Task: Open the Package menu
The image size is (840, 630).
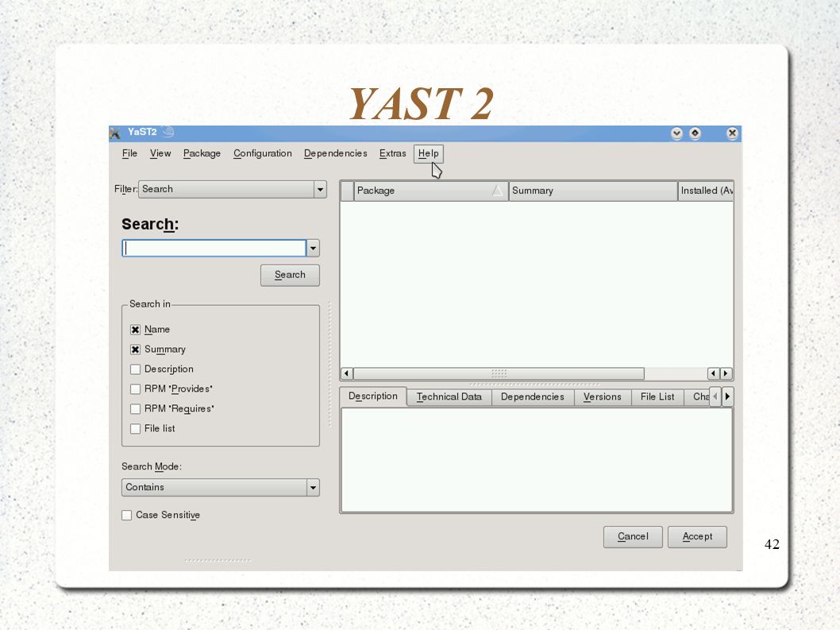Action: 202,153
